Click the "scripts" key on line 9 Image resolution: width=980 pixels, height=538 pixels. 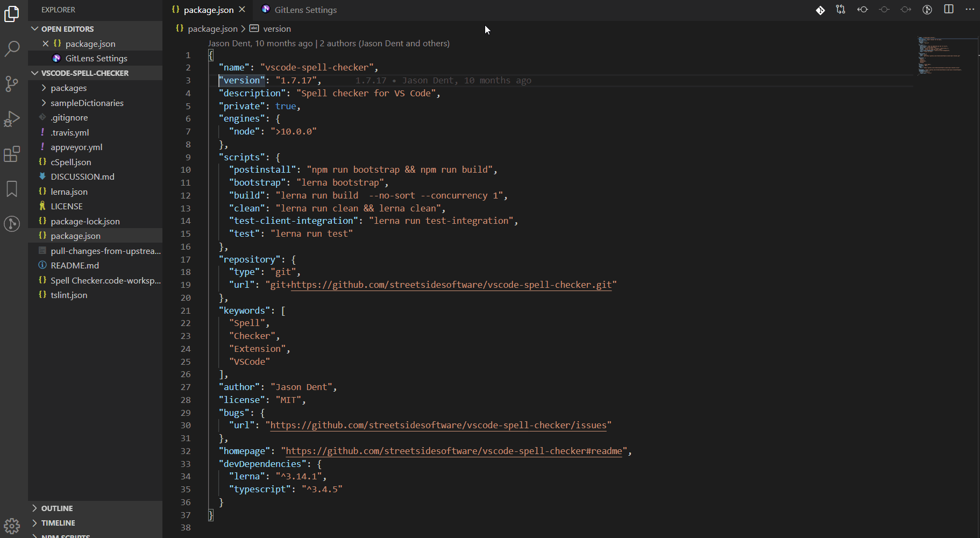pos(242,157)
